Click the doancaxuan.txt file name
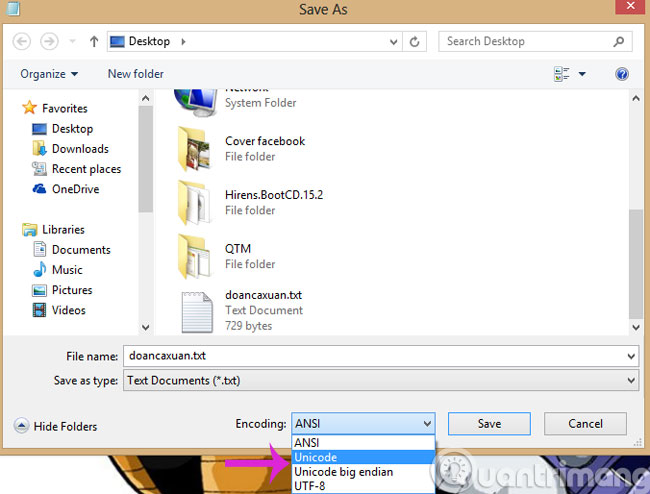This screenshot has height=494, width=650. pos(263,295)
